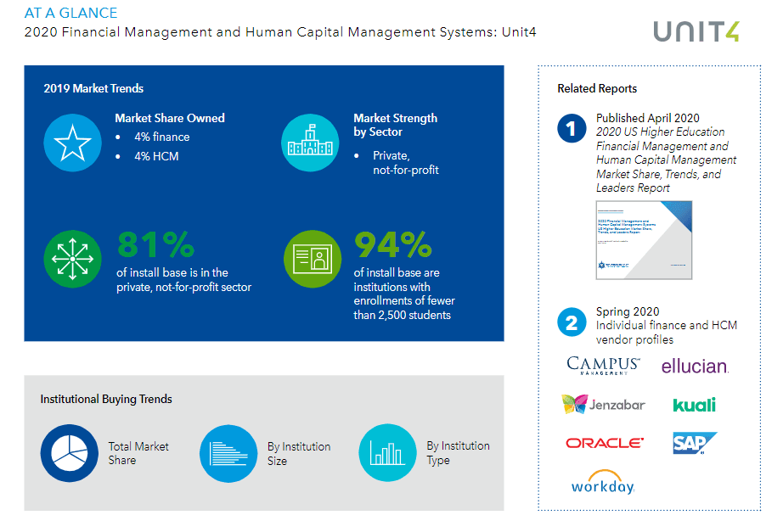Screen dimensions: 783x532
Task: Click the Published April 2020 text
Action: click(x=648, y=118)
